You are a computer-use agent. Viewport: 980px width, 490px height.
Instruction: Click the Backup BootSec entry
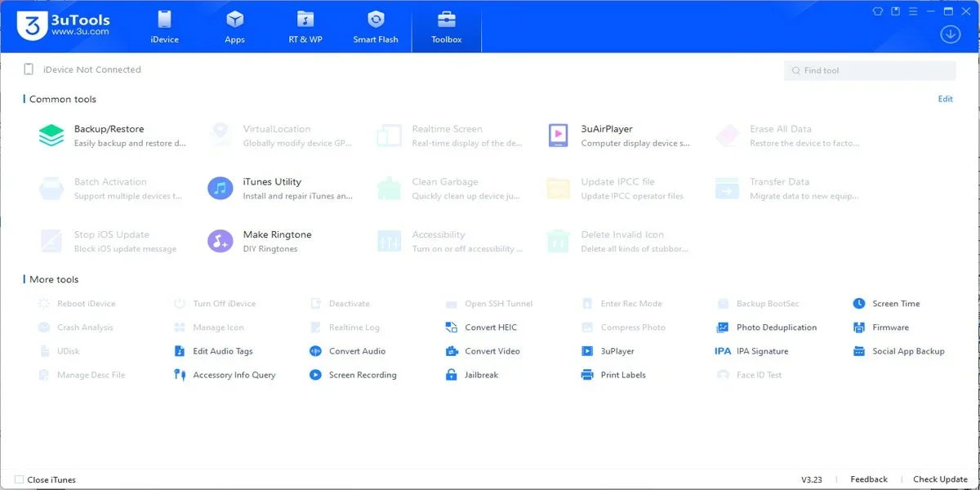pyautogui.click(x=757, y=304)
